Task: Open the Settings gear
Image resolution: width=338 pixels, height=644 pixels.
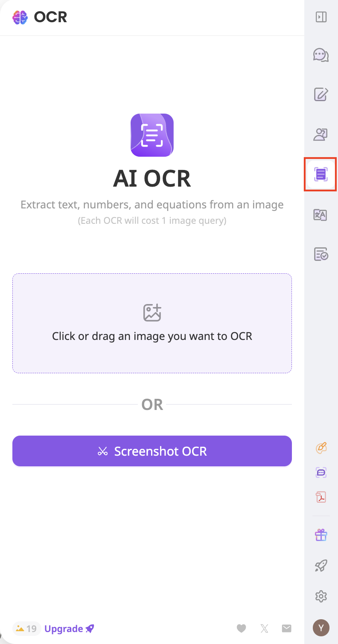Action: (x=321, y=596)
